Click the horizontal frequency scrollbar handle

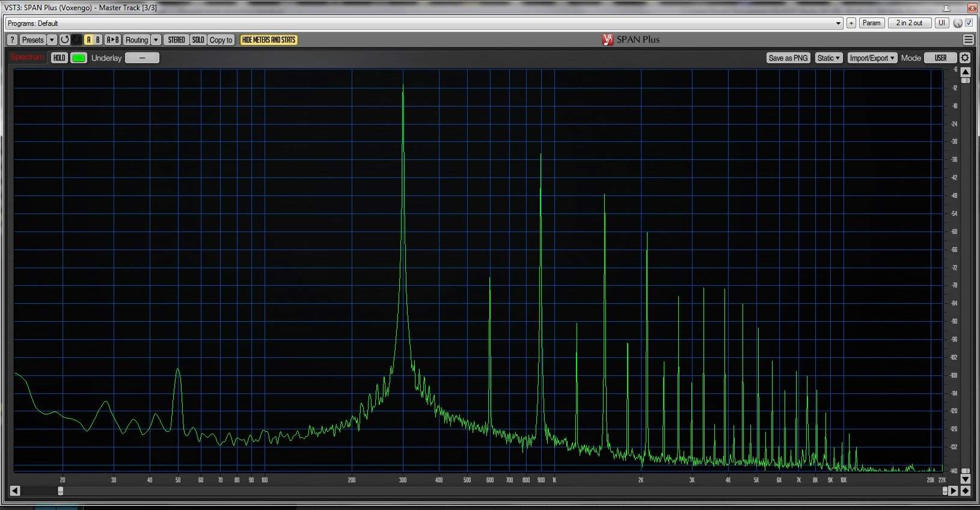click(x=60, y=491)
